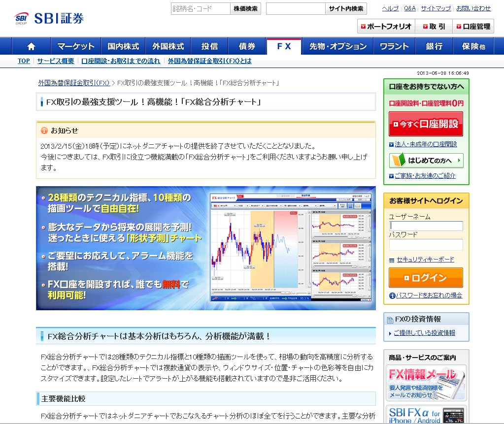Viewport: 504px width, 424px height.
Task: Click the security keyboard icon
Action: pos(392,260)
